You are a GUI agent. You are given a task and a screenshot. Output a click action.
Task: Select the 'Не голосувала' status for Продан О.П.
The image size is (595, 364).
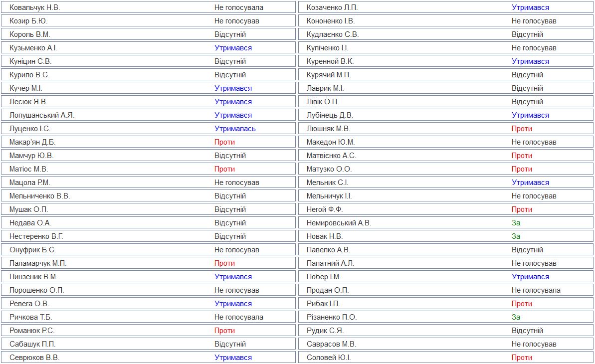tap(536, 290)
